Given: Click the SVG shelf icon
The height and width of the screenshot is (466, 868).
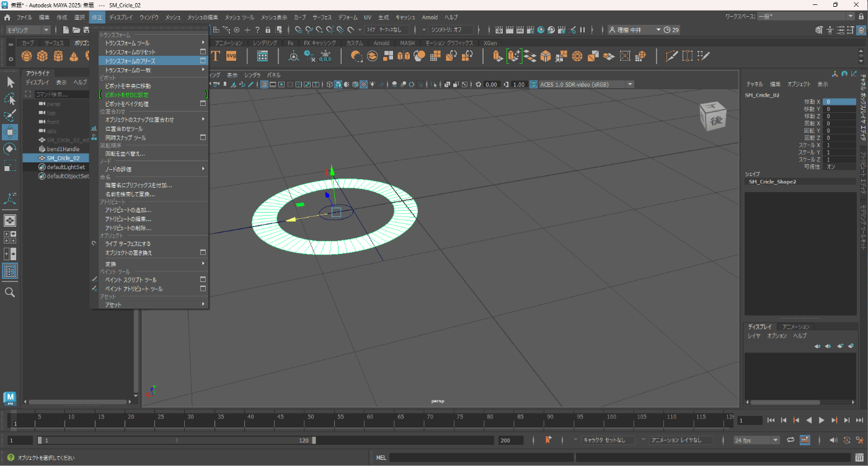Looking at the screenshot, I should (x=231, y=56).
